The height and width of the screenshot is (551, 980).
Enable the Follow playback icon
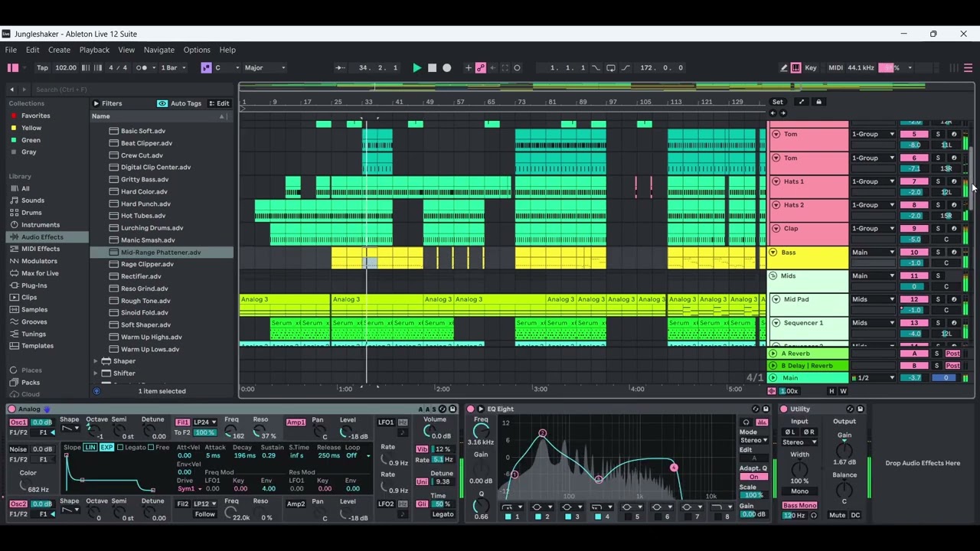coord(340,68)
